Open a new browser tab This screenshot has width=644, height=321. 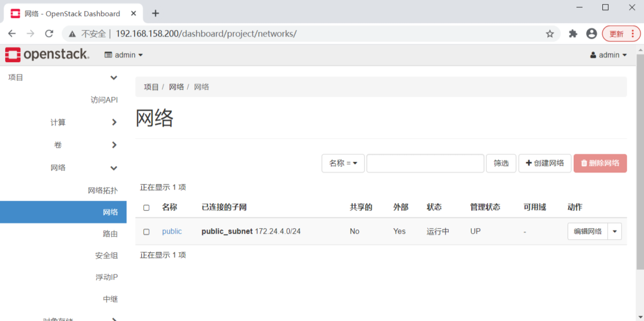tap(155, 13)
